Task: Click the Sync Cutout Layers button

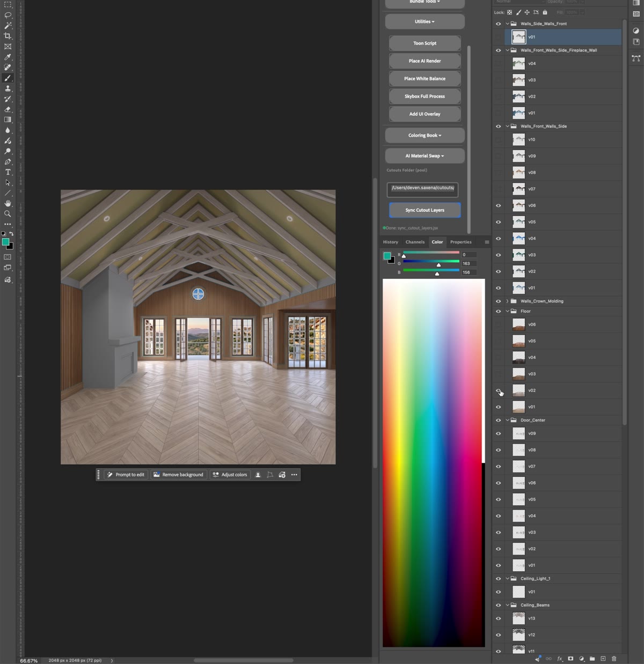Action: click(425, 210)
